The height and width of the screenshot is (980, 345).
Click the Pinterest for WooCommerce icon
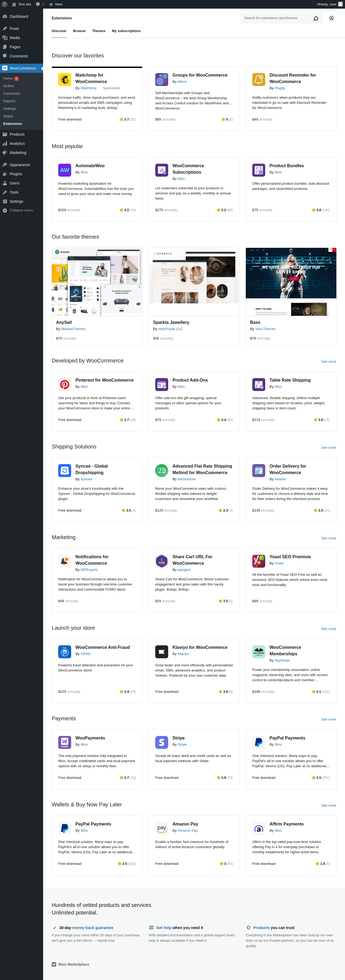coord(65,385)
